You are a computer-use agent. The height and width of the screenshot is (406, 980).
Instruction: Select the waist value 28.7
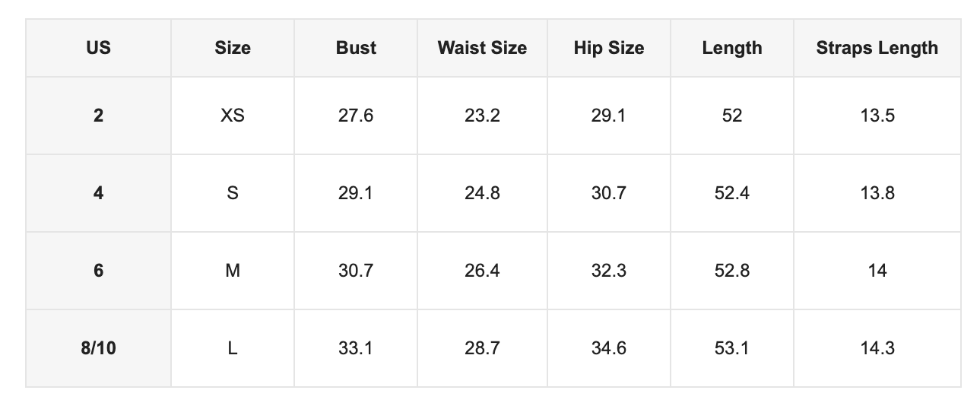point(482,348)
